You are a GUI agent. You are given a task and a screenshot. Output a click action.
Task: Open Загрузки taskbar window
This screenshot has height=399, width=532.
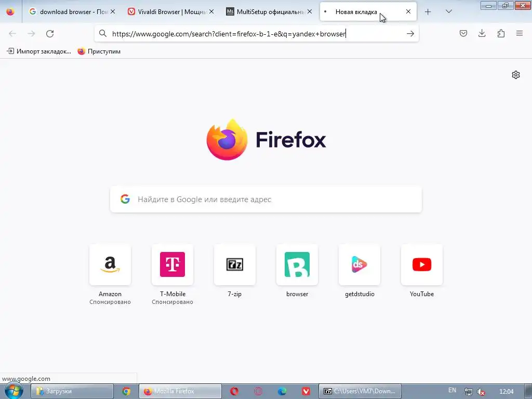click(72, 391)
